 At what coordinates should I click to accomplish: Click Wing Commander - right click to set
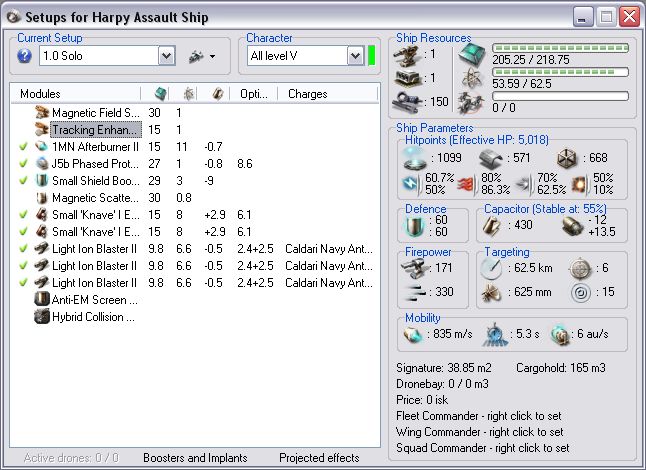(x=479, y=432)
